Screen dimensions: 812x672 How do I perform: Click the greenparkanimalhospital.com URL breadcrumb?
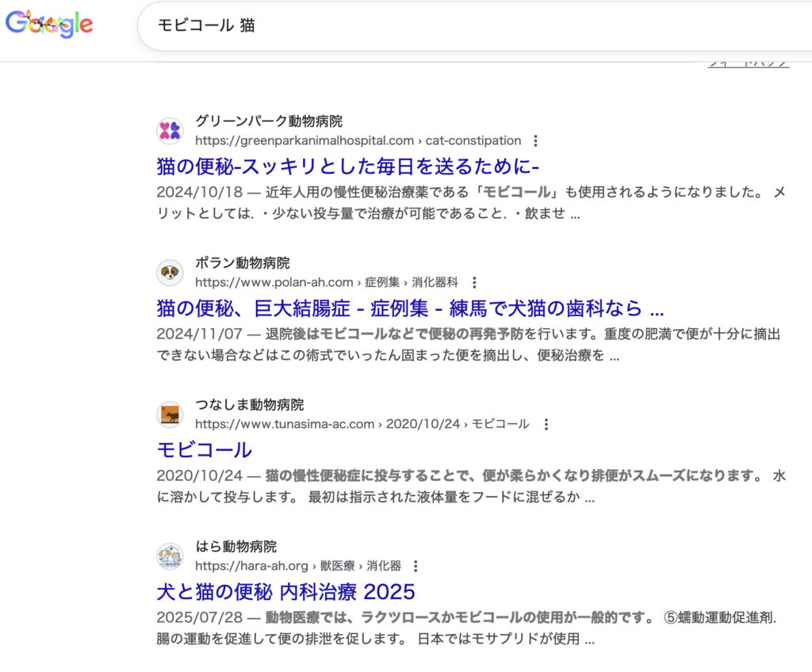click(x=358, y=141)
